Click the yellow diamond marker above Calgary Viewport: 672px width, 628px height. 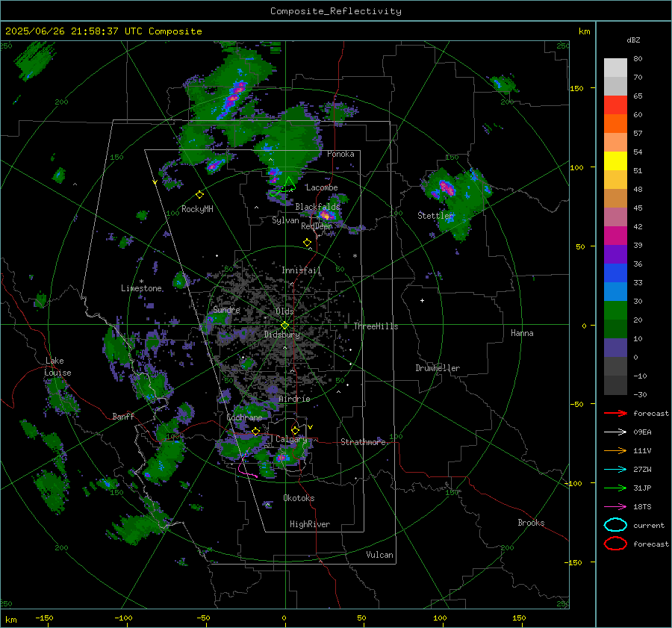pos(295,430)
